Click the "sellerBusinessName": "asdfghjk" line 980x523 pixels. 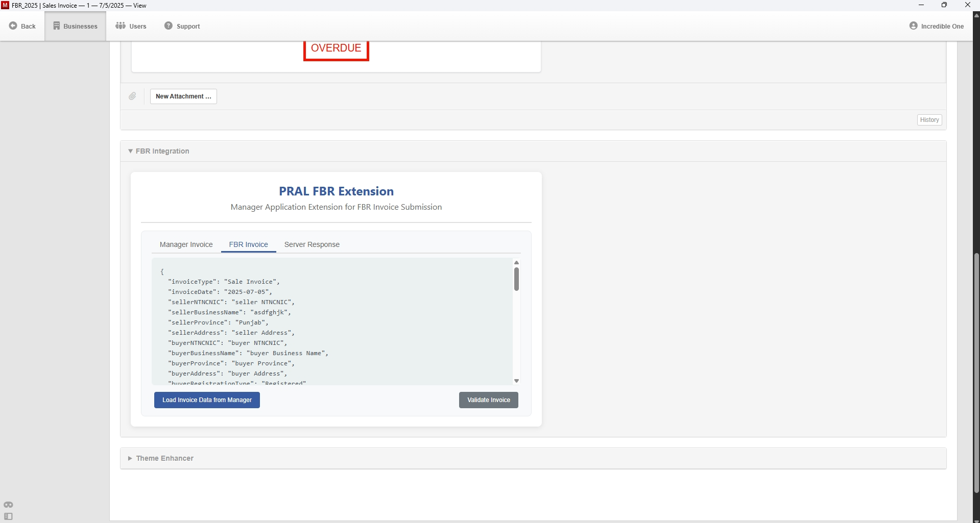(229, 312)
